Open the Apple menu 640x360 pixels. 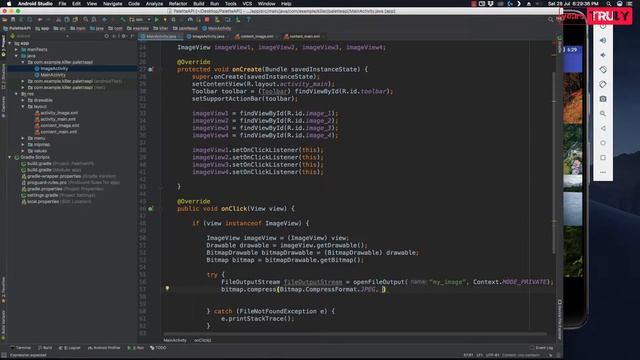click(9, 4)
